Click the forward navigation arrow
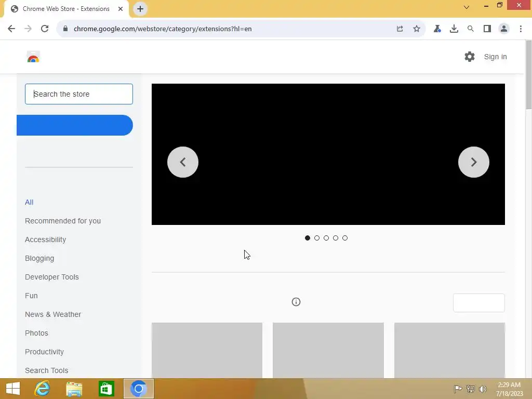The image size is (532, 399). (28, 29)
